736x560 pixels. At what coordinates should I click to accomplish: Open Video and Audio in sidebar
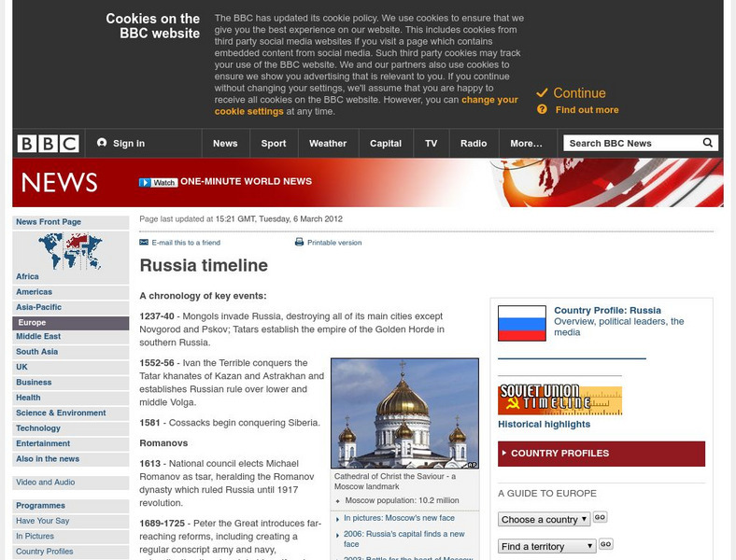(70, 483)
